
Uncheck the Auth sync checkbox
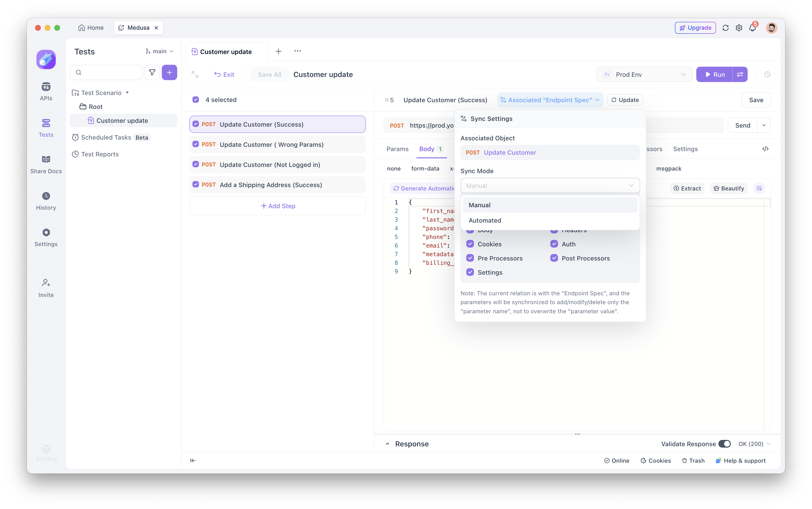[x=554, y=244]
